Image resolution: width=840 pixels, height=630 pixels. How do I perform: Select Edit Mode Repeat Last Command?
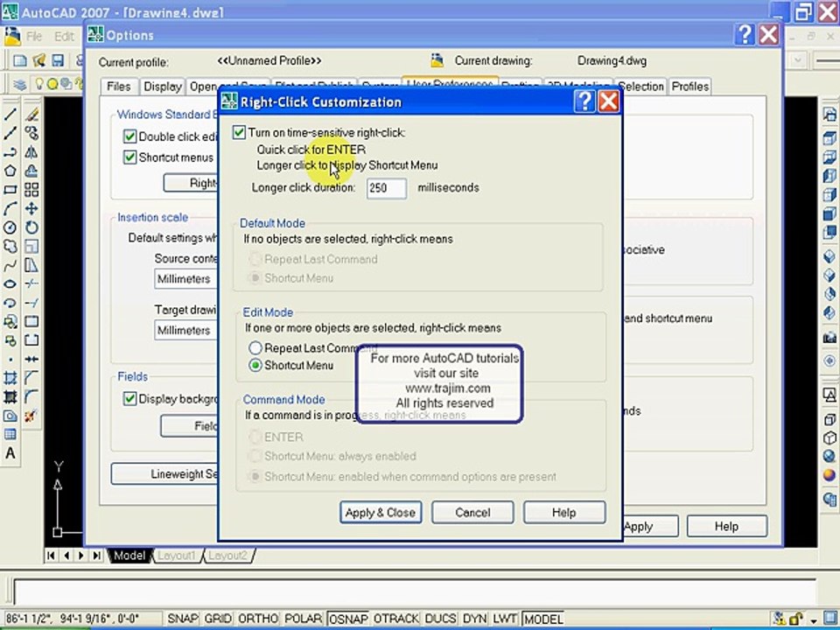[x=255, y=347]
